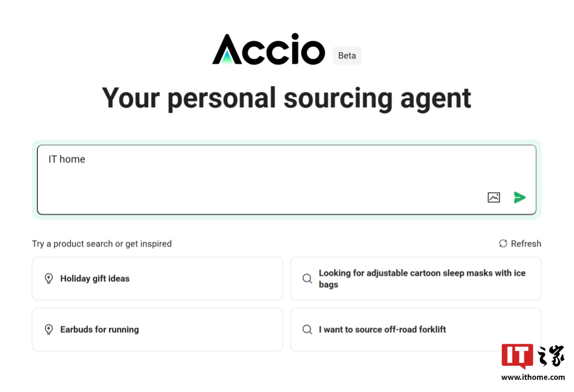Click the lightbulb icon beside Earbuds for running
This screenshot has width=574, height=392.
tap(48, 329)
